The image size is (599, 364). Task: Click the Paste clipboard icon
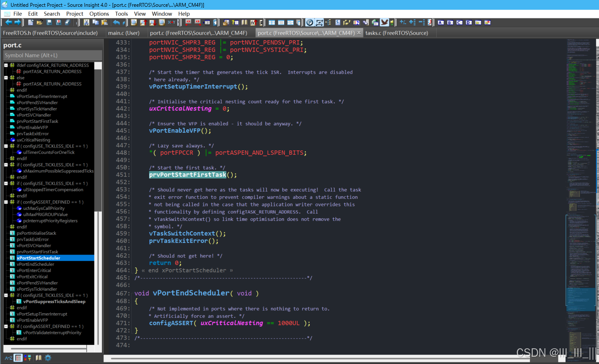104,22
